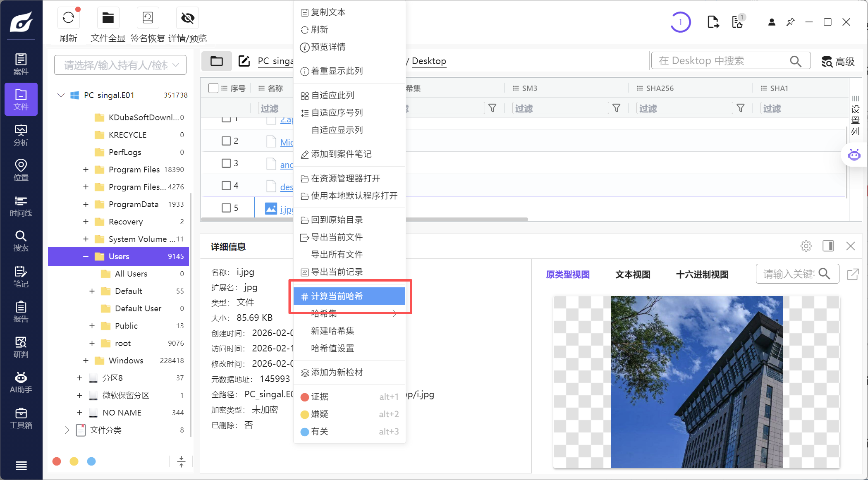The width and height of the screenshot is (868, 480).
Task: Click the building image preview thumbnail
Action: (x=696, y=382)
